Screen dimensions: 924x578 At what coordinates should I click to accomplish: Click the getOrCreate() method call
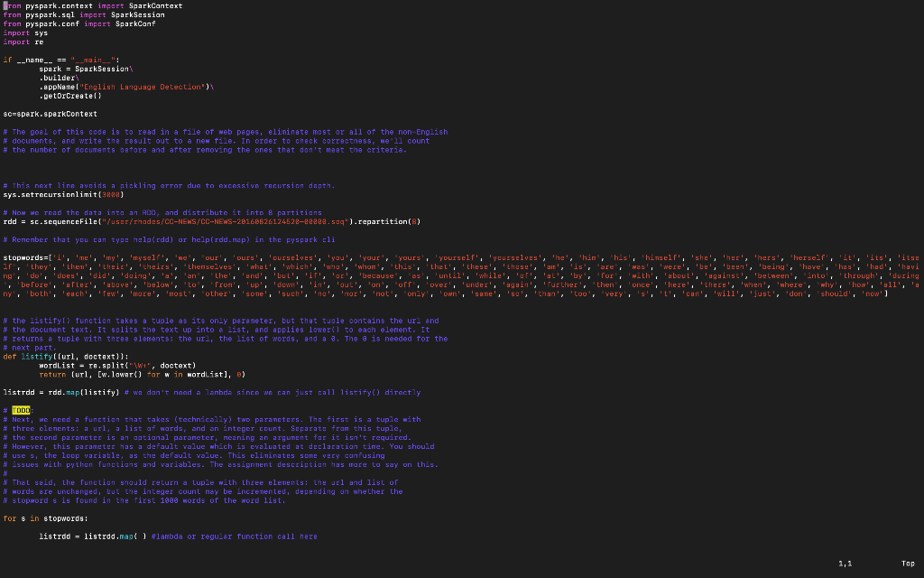tap(69, 96)
